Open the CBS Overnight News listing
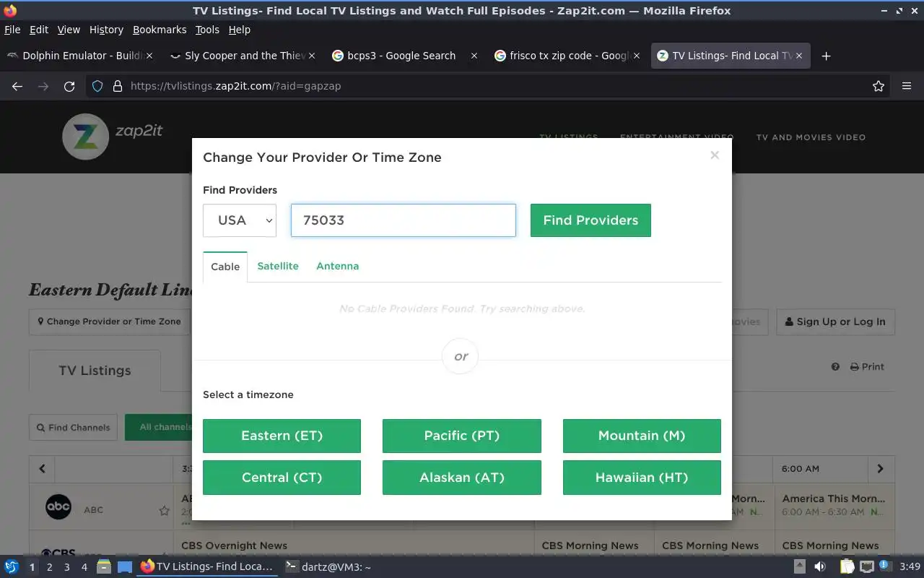Screen dimensions: 924x578 [234, 545]
